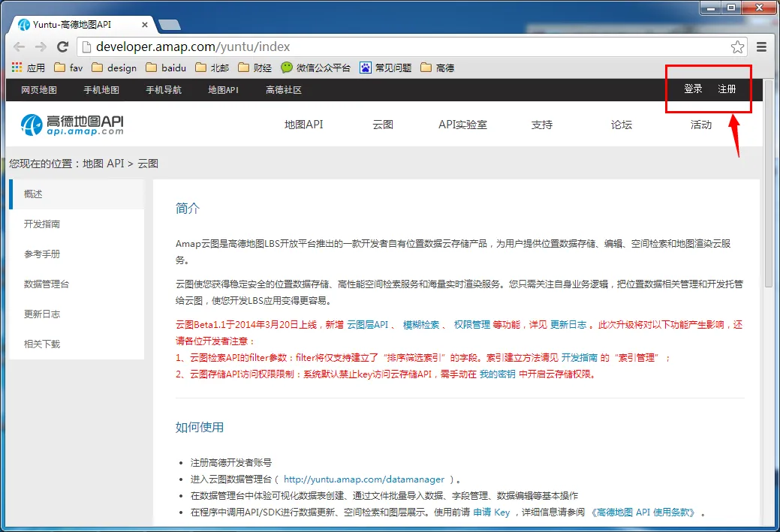Click the browser back arrow

click(x=20, y=47)
